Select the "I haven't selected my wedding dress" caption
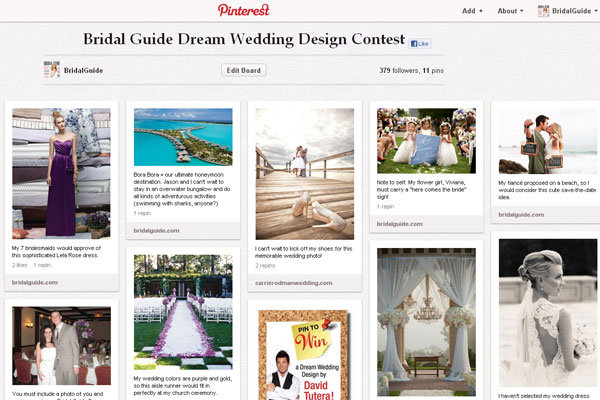Viewport: 600px width, 400px height. pos(543,396)
